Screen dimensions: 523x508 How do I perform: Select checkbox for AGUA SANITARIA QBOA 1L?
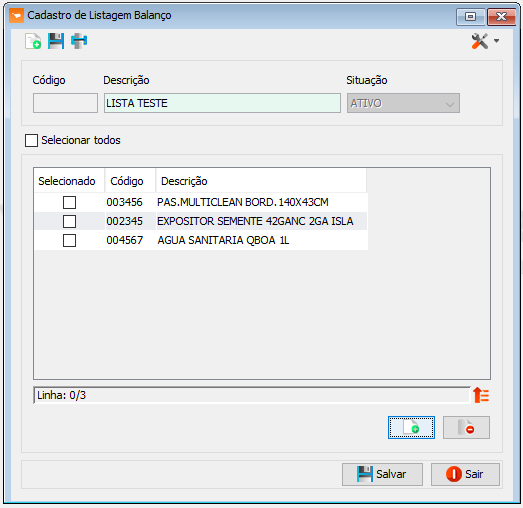click(x=69, y=240)
